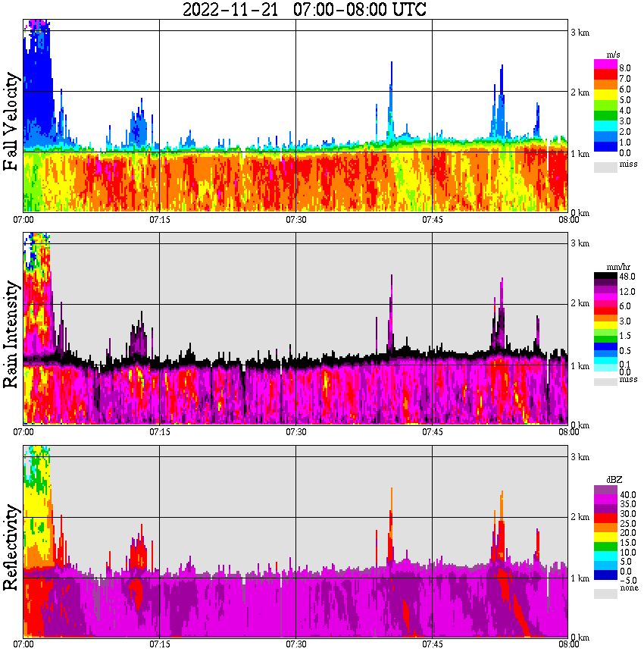Select the gray none swatch in dBZ legend
644x658 pixels.
[x=605, y=594]
